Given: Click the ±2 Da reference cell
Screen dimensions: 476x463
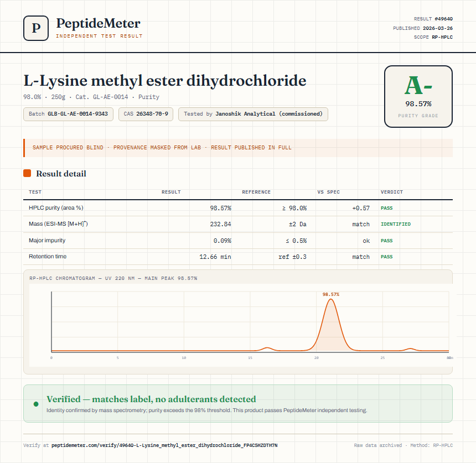Looking at the screenshot, I should click(298, 224).
